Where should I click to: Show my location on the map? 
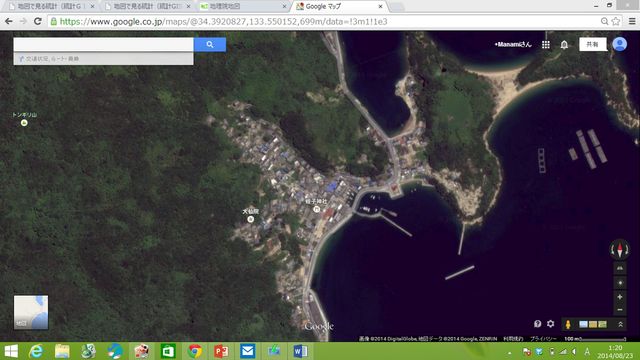coord(620,283)
